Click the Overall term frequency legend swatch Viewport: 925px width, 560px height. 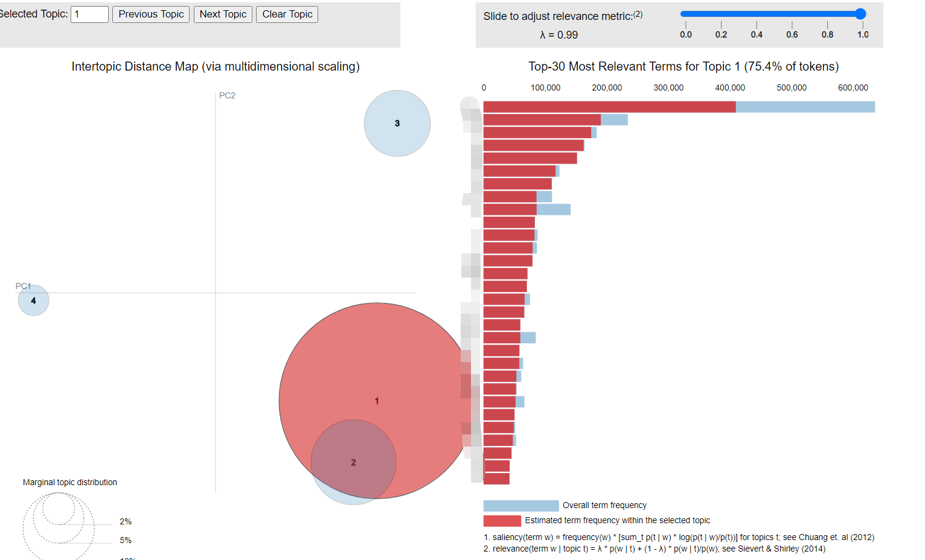pos(521,506)
